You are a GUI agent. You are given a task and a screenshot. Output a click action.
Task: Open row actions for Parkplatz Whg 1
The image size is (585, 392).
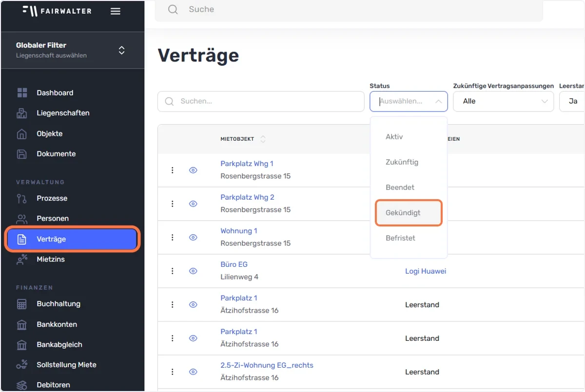172,170
